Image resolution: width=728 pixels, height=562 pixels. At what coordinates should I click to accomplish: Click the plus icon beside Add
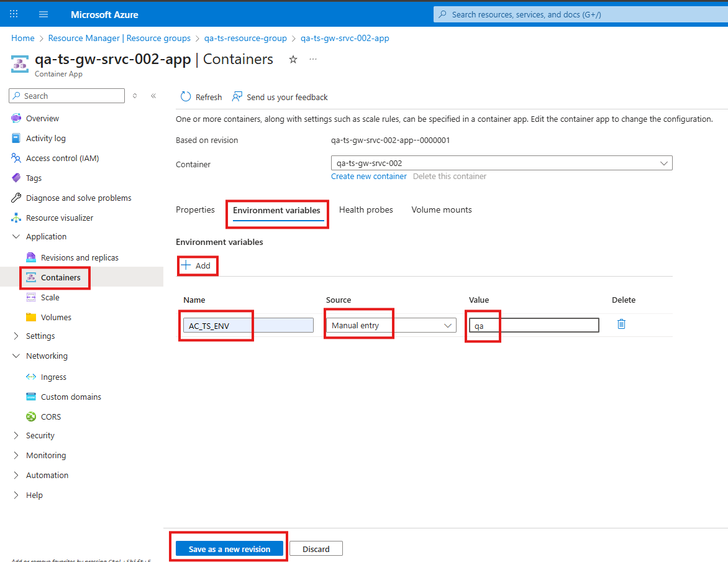point(186,265)
